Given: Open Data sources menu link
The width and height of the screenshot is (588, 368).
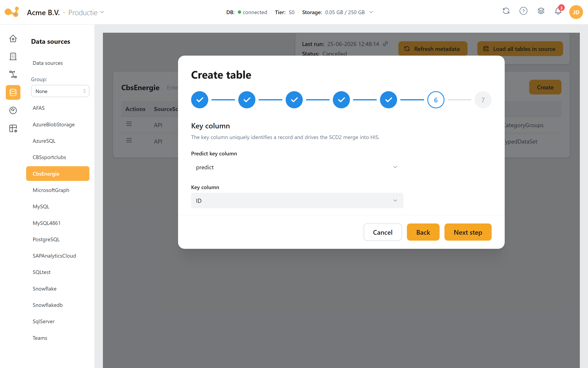Looking at the screenshot, I should click(48, 63).
